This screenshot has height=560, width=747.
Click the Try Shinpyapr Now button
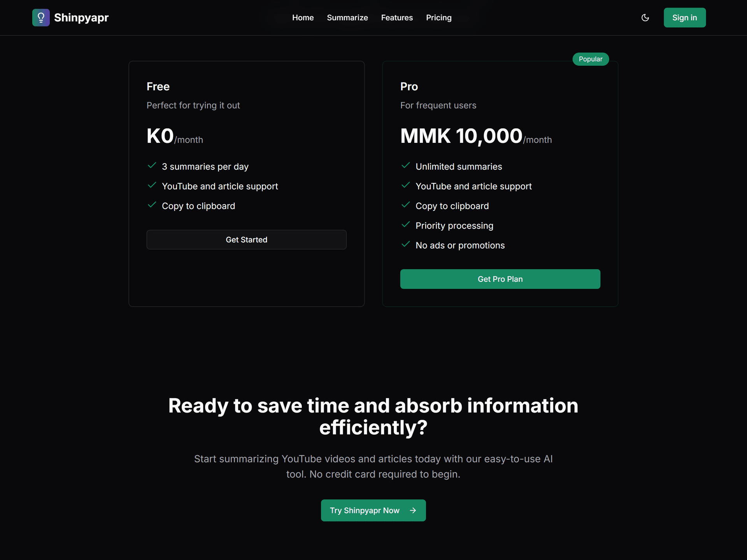tap(365, 510)
